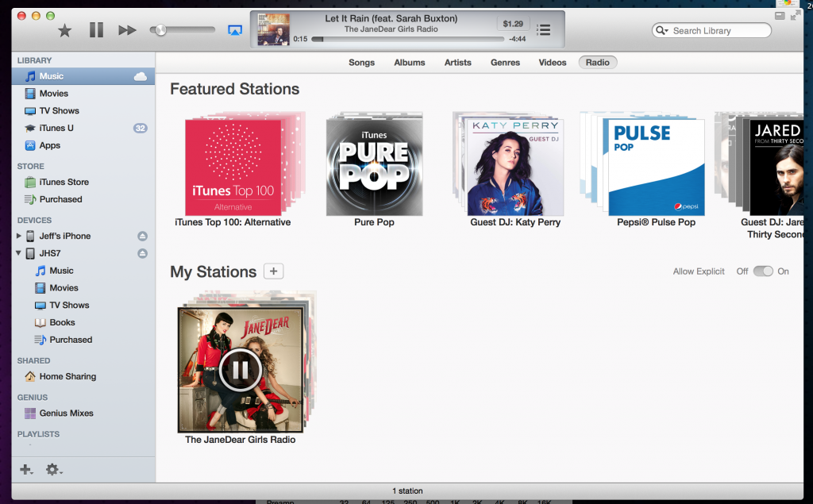
Task: Switch to the Albums tab
Action: 409,62
